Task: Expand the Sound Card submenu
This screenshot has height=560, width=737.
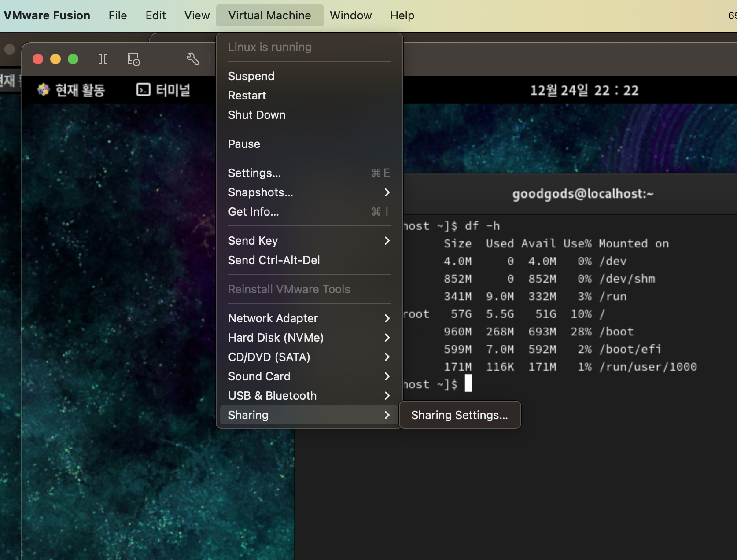Action: pos(310,376)
